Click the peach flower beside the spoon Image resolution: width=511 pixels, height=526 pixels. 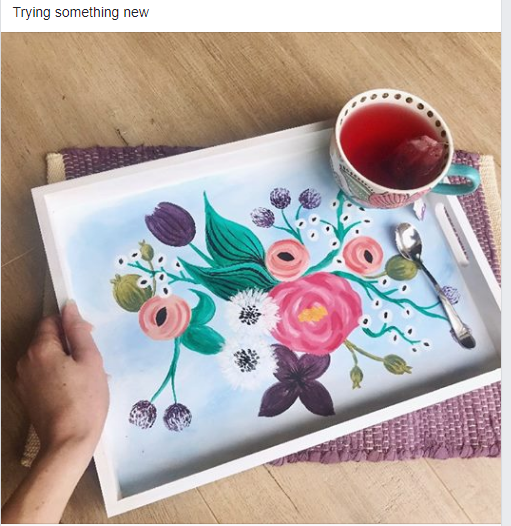(362, 254)
